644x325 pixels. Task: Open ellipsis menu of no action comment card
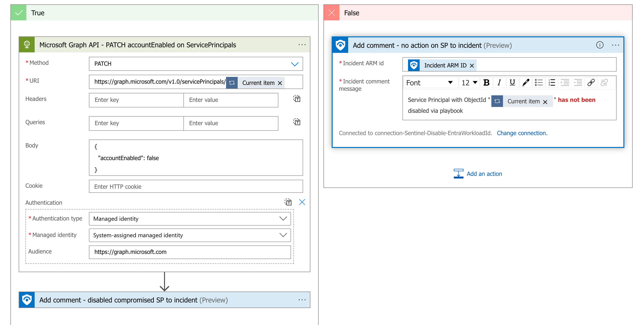615,45
